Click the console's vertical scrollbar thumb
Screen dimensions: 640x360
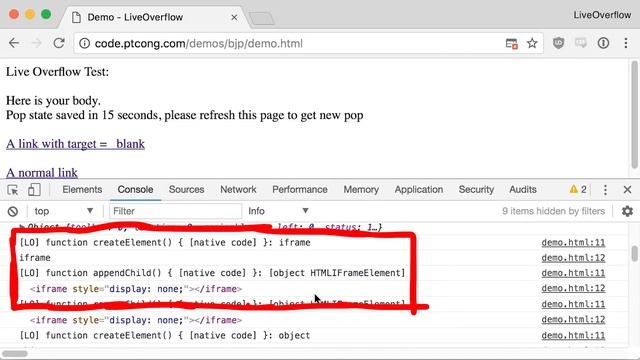click(634, 253)
